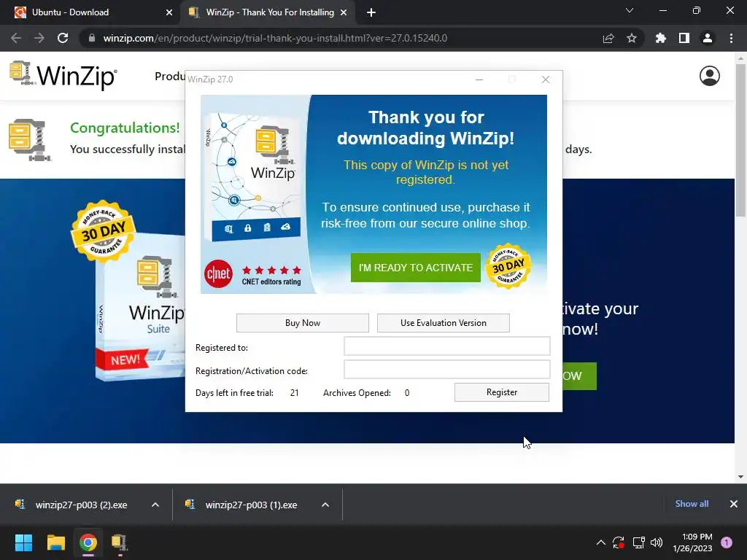Click the winzip.com address bar URL
Viewport: 747px width, 560px height.
tap(275, 38)
